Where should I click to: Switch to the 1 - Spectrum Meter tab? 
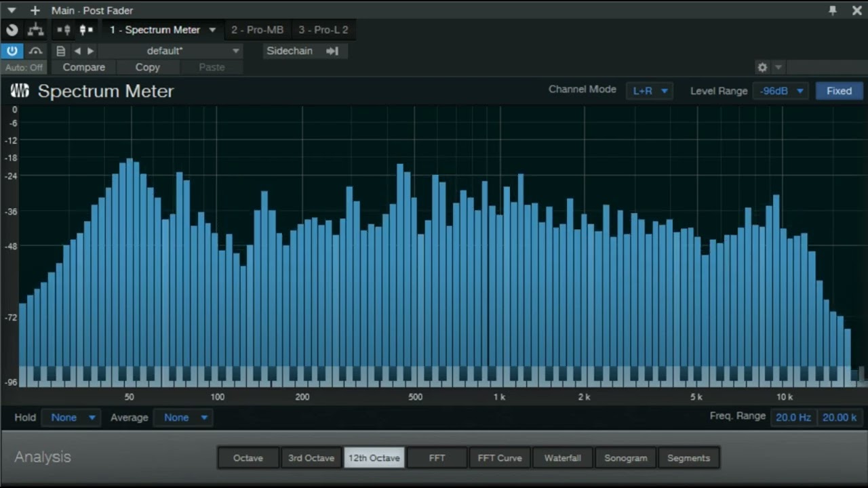[155, 30]
